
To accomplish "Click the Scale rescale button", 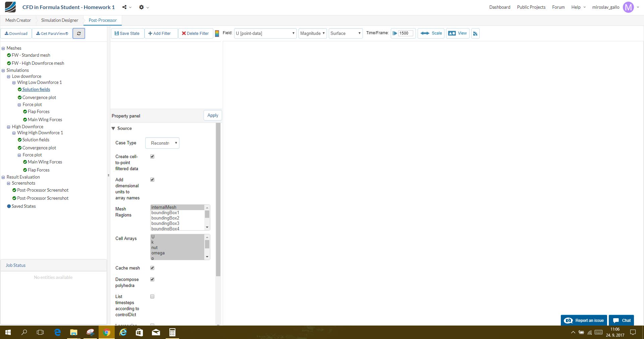I will click(x=431, y=33).
